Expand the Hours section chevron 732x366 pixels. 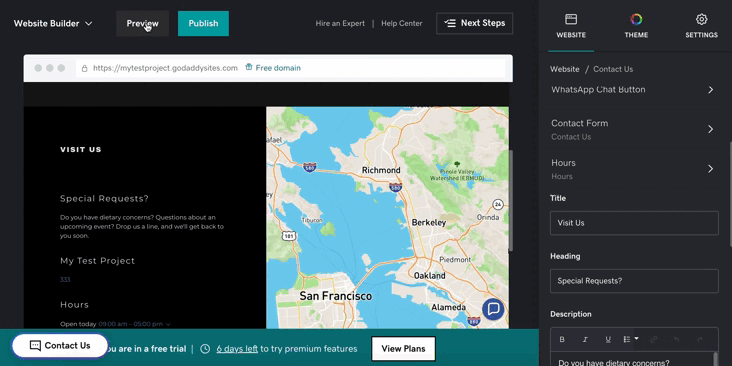(710, 169)
